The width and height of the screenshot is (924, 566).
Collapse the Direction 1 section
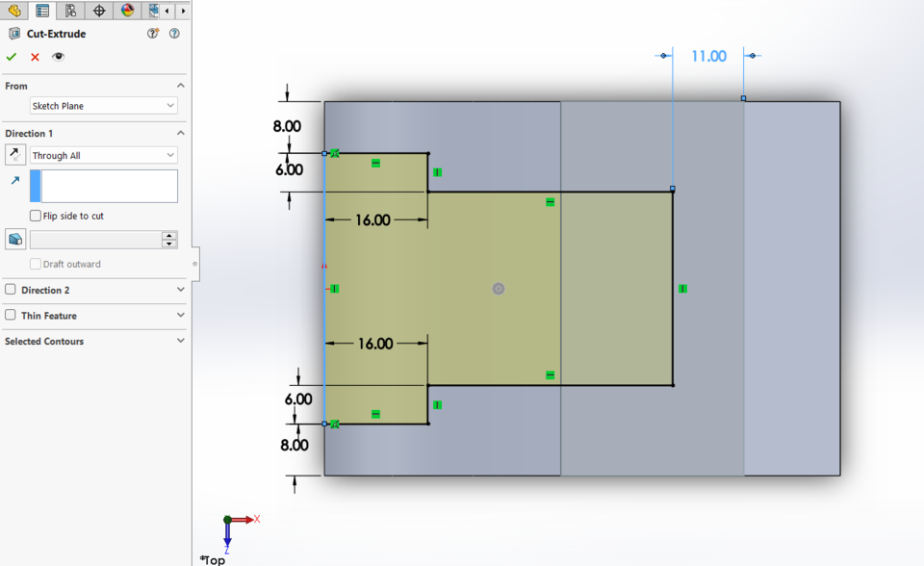pyautogui.click(x=180, y=133)
